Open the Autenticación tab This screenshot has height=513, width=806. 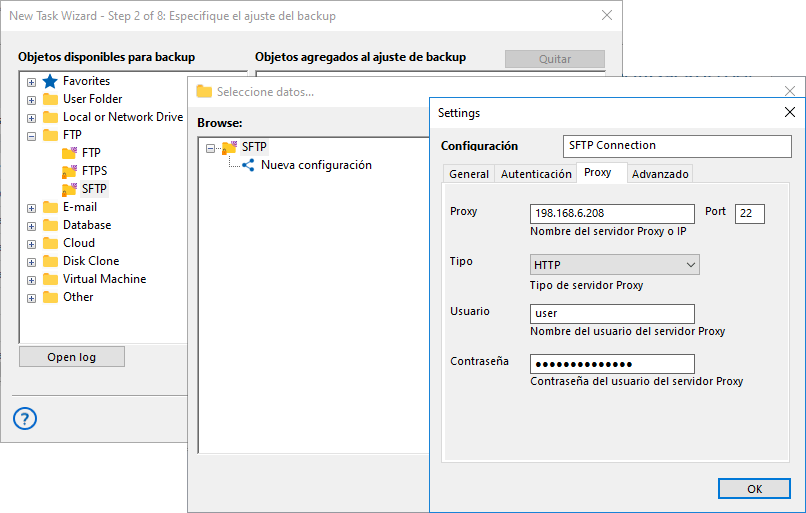(x=536, y=174)
